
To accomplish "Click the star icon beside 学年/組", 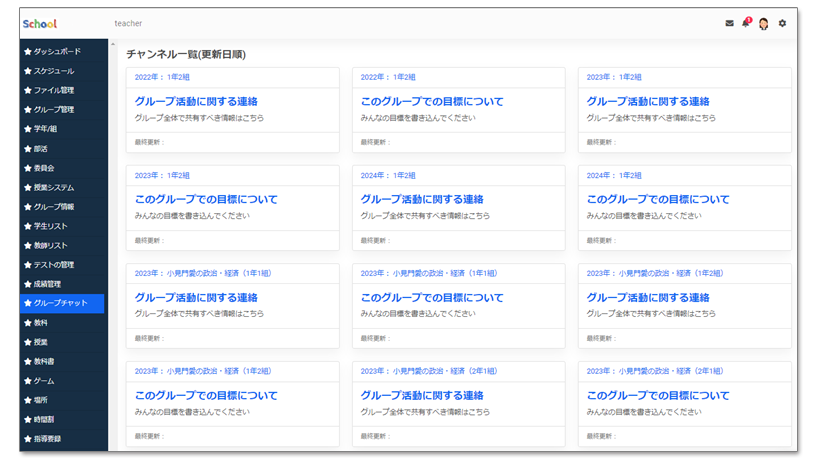I will 28,129.
